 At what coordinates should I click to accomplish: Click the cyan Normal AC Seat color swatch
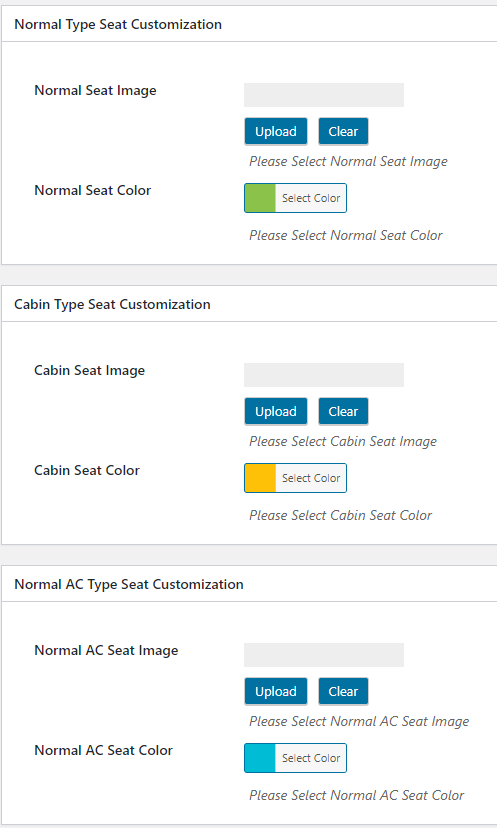coord(260,758)
